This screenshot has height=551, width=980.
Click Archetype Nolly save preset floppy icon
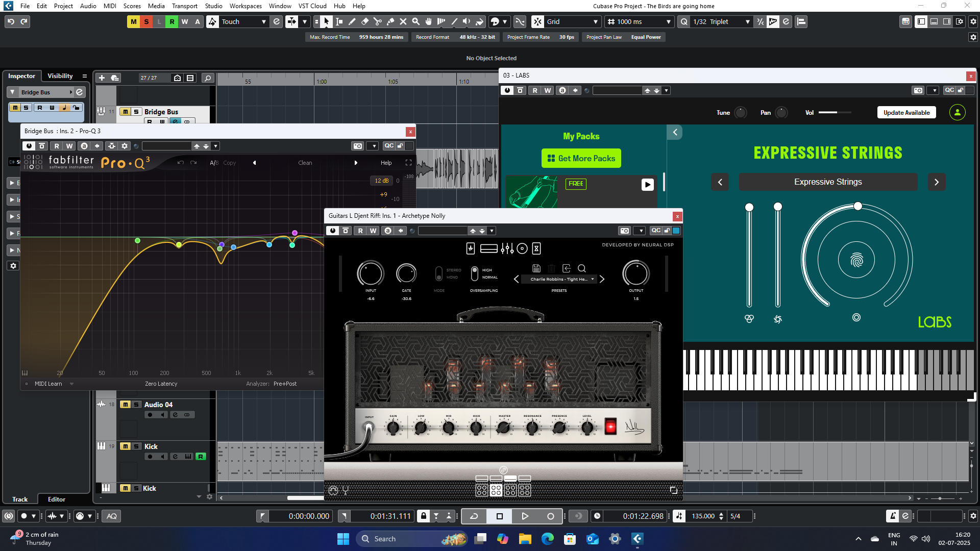tap(536, 268)
